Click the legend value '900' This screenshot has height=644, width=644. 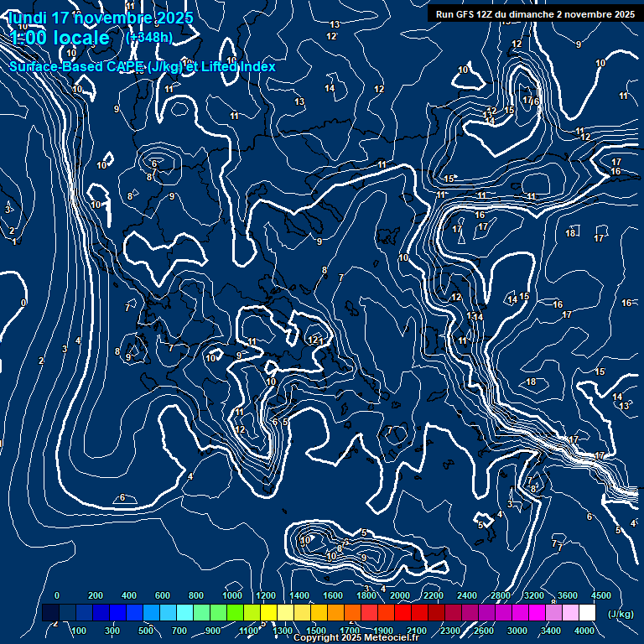click(x=213, y=631)
